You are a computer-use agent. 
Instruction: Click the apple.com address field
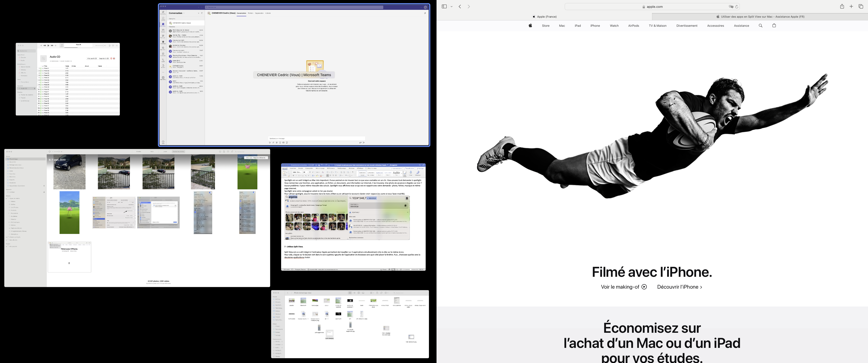[x=654, y=7]
